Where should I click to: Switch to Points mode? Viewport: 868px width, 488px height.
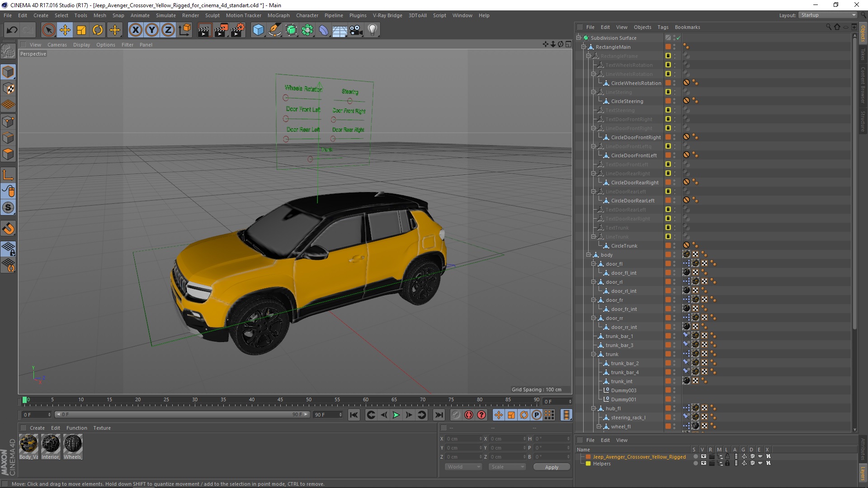tap(8, 122)
